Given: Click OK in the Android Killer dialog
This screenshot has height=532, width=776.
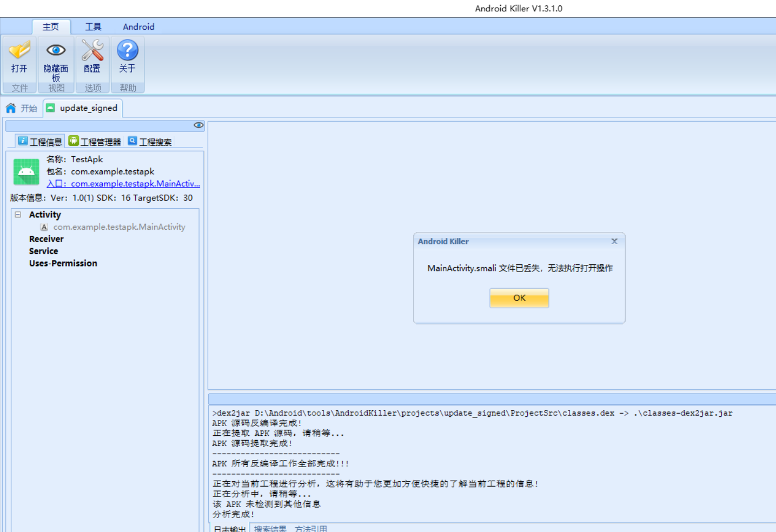Looking at the screenshot, I should click(x=519, y=298).
